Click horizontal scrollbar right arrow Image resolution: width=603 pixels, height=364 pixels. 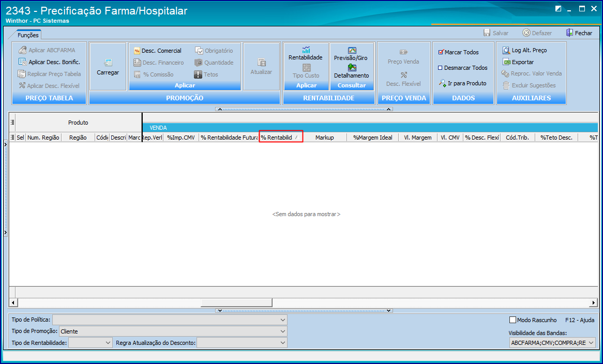pos(594,303)
